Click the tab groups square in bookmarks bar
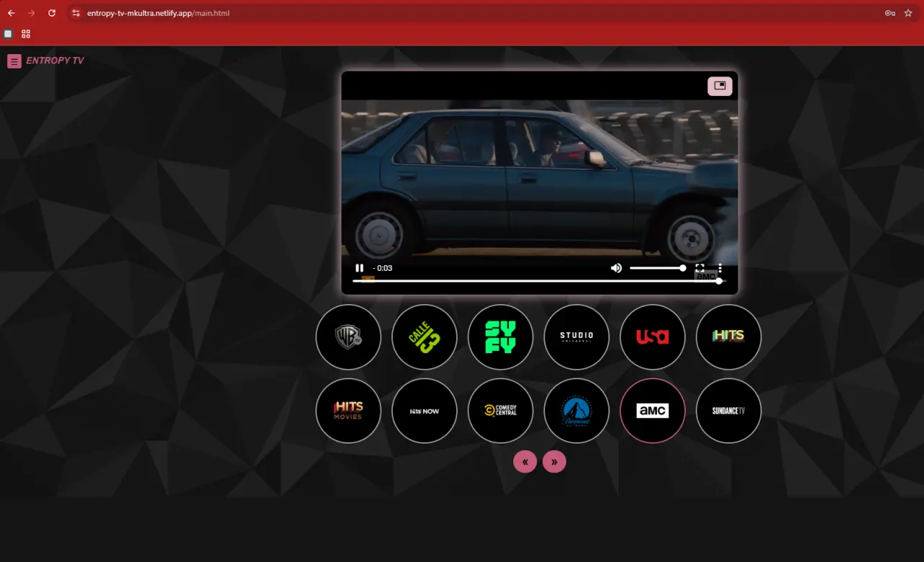 8,34
